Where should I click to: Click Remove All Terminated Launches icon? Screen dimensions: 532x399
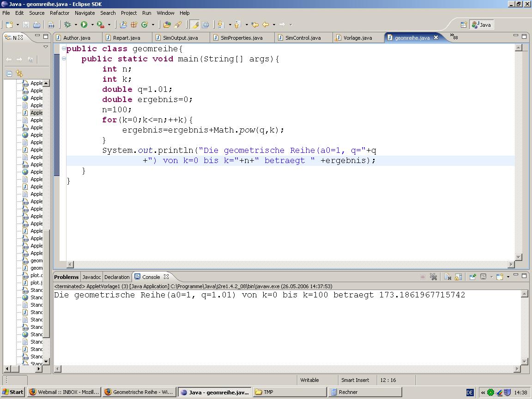tap(434, 277)
